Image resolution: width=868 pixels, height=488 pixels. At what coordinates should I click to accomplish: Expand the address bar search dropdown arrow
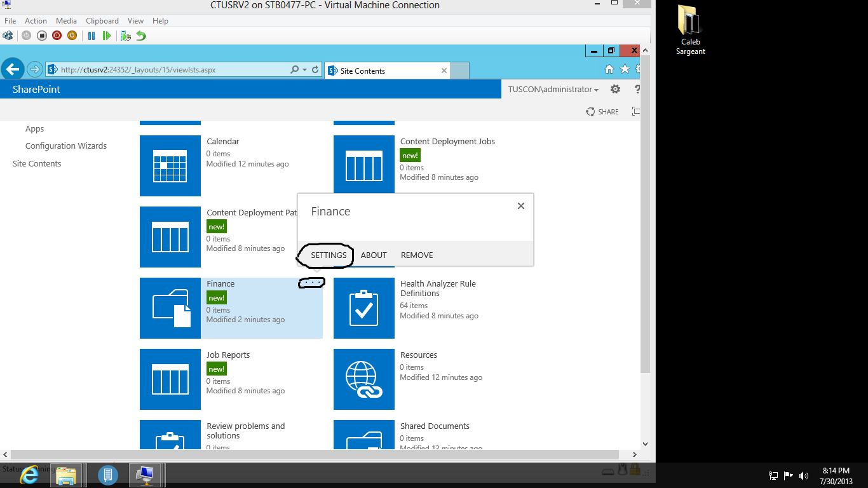(x=305, y=70)
